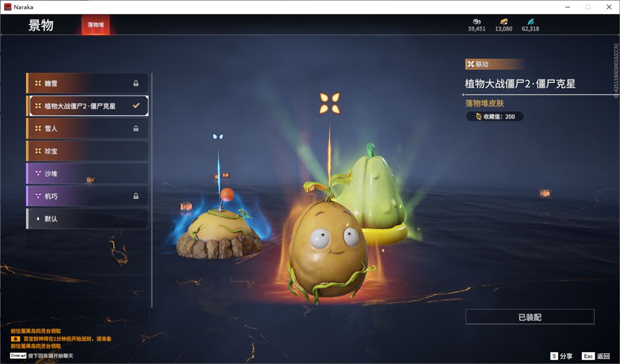Image resolution: width=620 pixels, height=364 pixels.
Task: Select the 机巧 skin row
Action: click(x=87, y=196)
